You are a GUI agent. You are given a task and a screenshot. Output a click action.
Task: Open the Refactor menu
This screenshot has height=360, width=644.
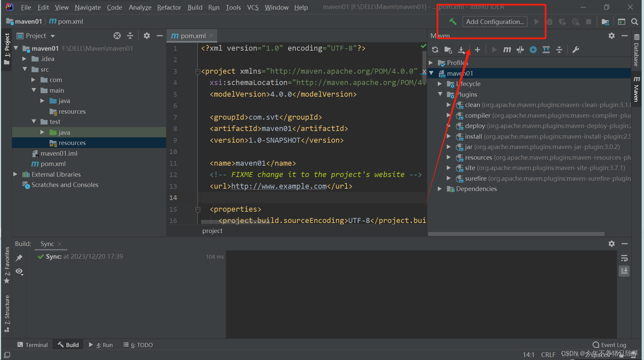169,7
